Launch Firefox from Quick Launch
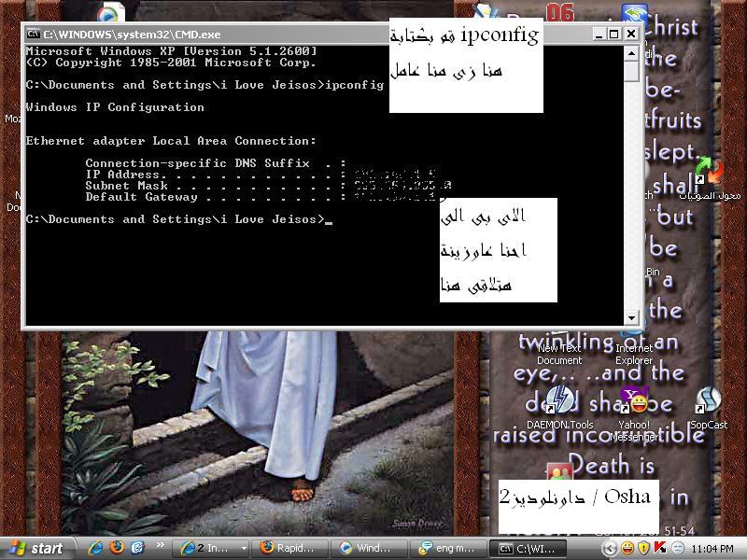Viewport: 747px width, 560px height. click(x=116, y=548)
